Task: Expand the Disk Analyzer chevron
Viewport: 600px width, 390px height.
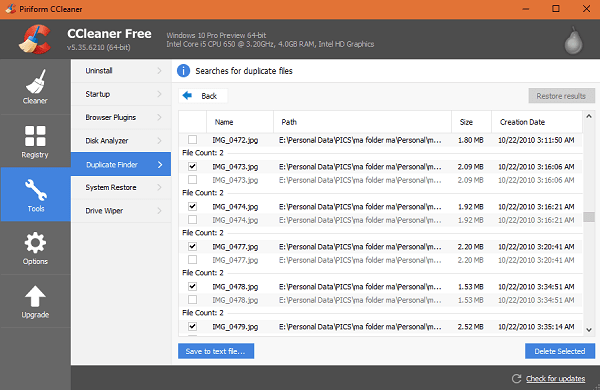Action: (x=160, y=141)
